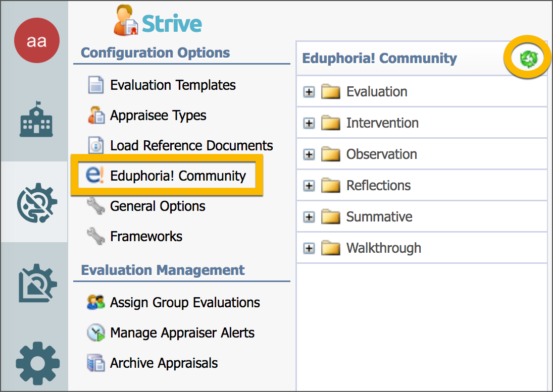Open Evaluation Templates
553x392 pixels.
coord(173,85)
